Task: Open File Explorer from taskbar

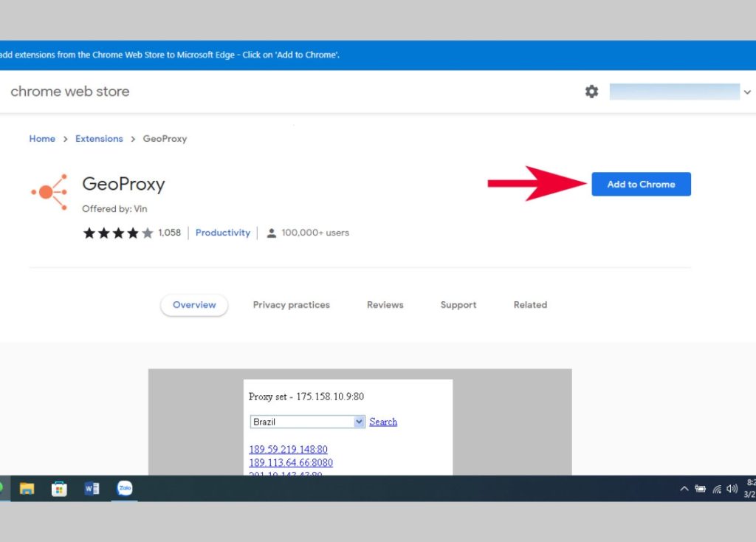Action: tap(27, 489)
